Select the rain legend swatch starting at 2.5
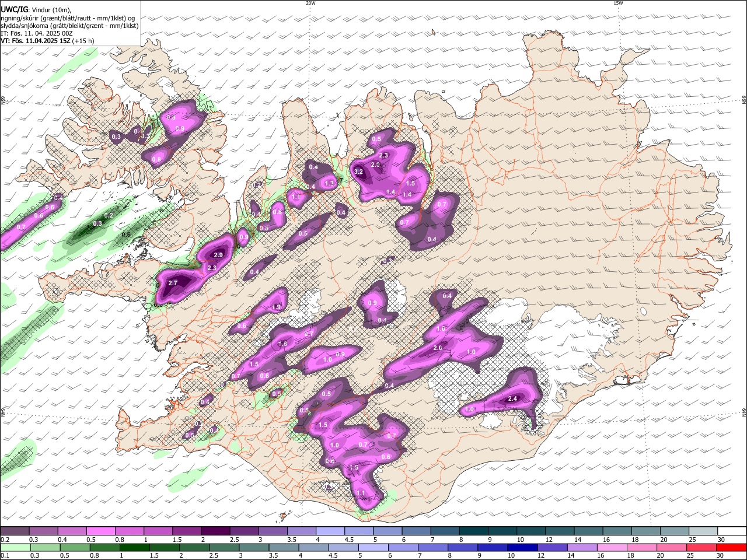The height and width of the screenshot is (560, 747). (x=224, y=548)
